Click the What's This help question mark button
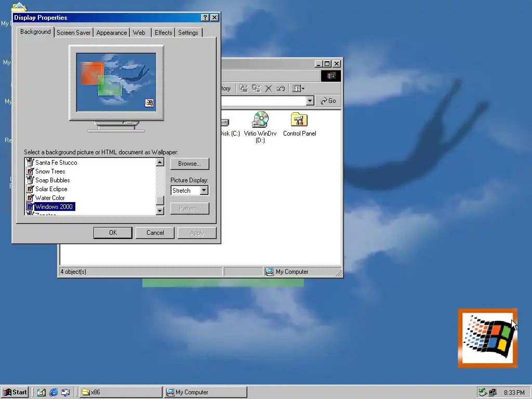 pos(205,18)
